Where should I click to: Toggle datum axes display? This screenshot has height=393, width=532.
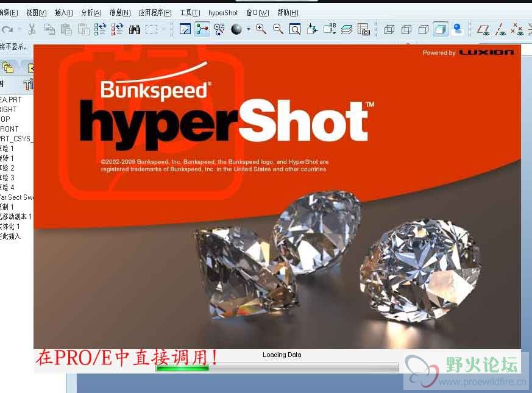click(x=500, y=29)
